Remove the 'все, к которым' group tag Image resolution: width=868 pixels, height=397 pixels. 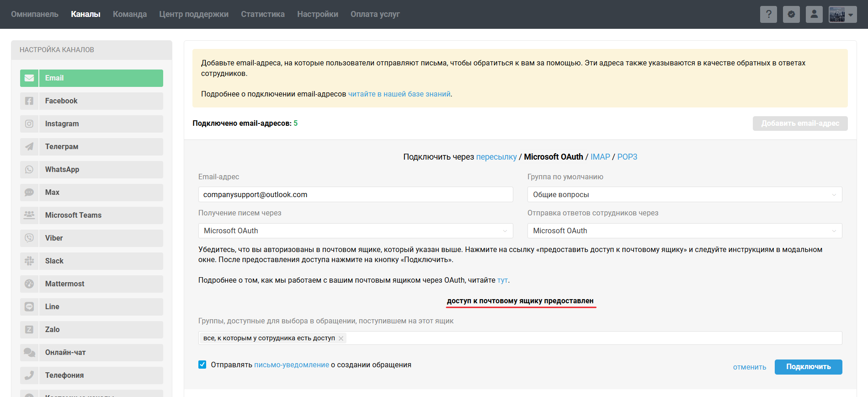[x=341, y=338]
